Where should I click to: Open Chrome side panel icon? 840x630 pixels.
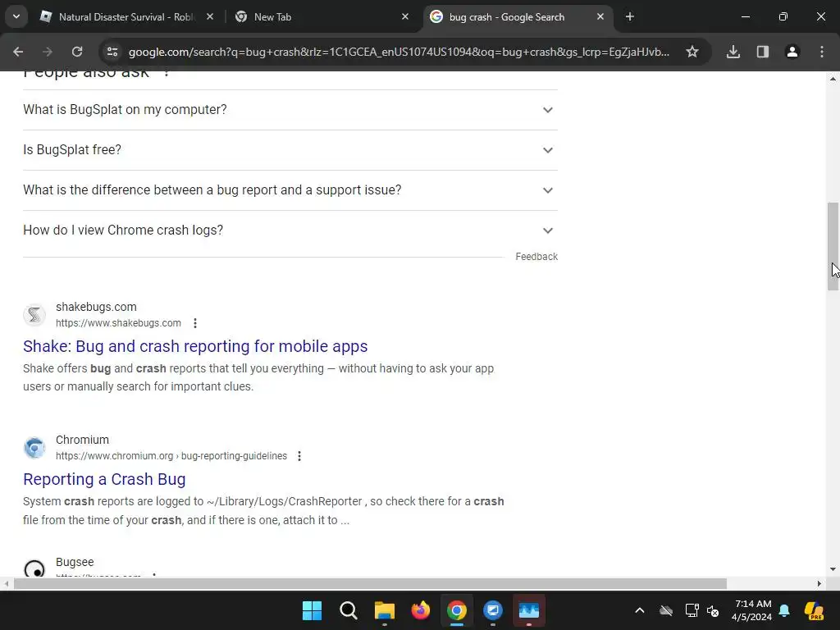coord(763,52)
